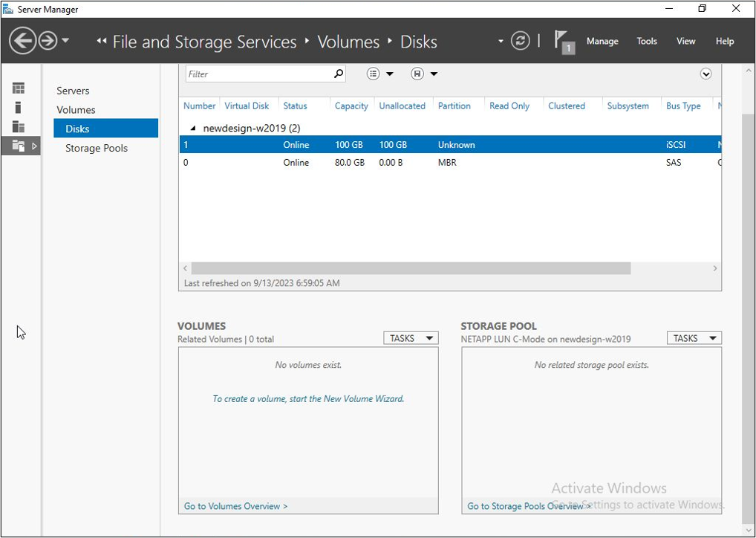756x538 pixels.
Task: Click the back navigation arrow
Action: pyautogui.click(x=23, y=41)
